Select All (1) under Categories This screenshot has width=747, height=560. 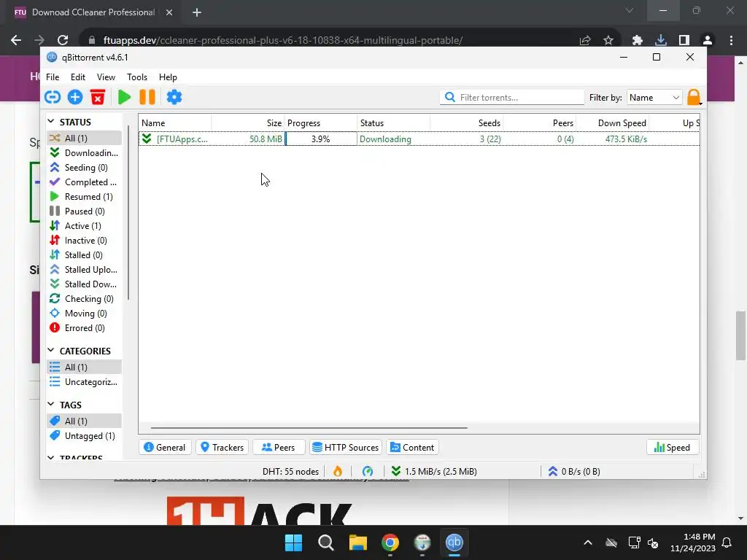[85, 367]
